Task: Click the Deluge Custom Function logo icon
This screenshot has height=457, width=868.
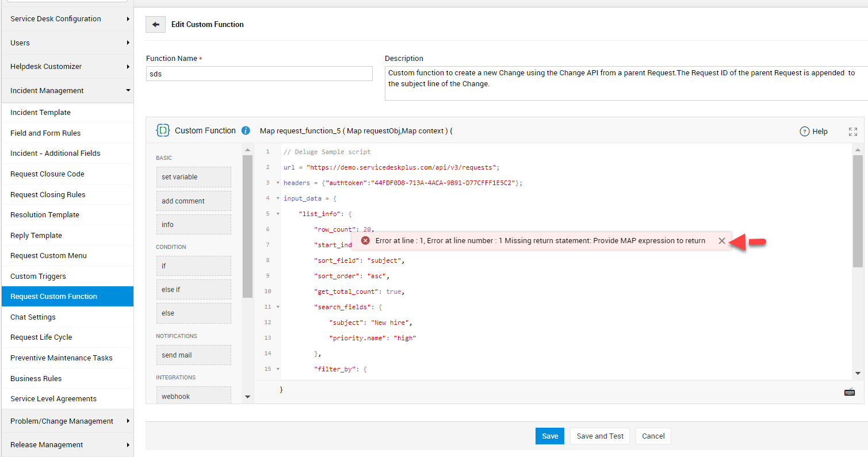Action: [x=163, y=130]
